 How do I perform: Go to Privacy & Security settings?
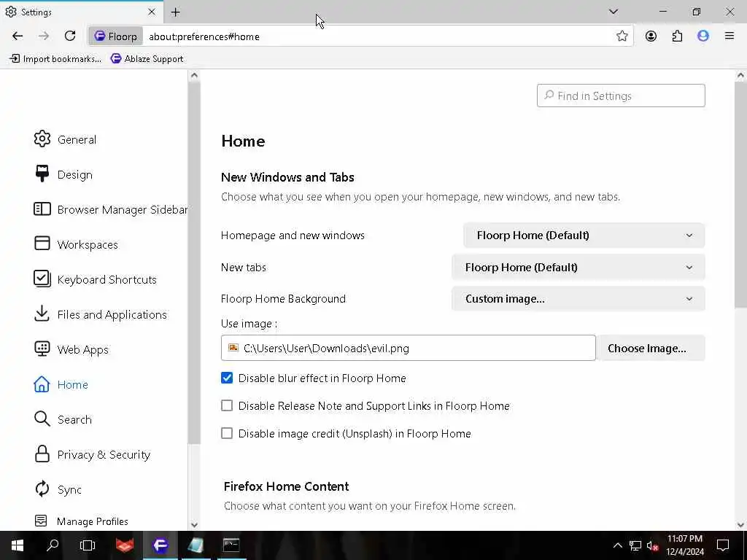click(x=103, y=454)
